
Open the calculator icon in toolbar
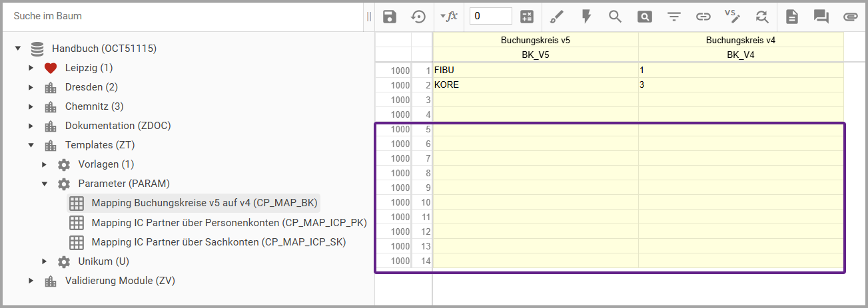click(x=527, y=17)
